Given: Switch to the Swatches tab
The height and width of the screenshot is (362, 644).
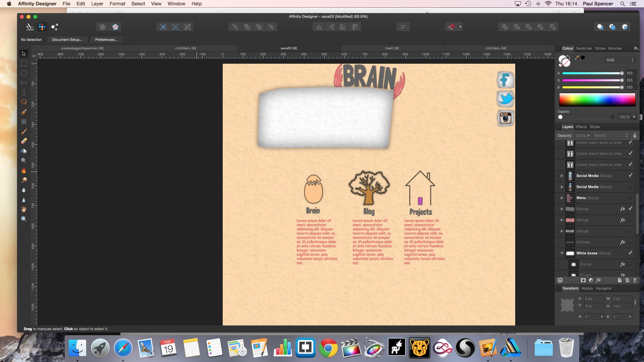Looking at the screenshot, I should click(x=584, y=48).
